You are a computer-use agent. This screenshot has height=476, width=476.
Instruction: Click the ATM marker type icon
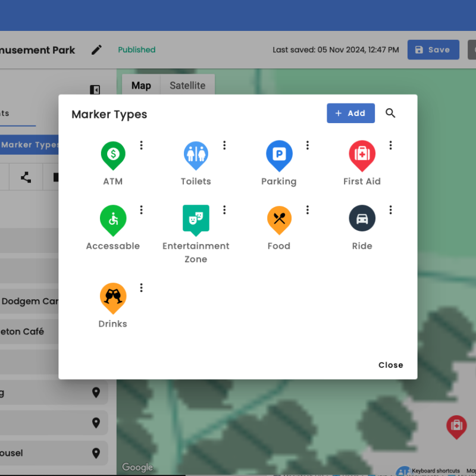pyautogui.click(x=112, y=155)
